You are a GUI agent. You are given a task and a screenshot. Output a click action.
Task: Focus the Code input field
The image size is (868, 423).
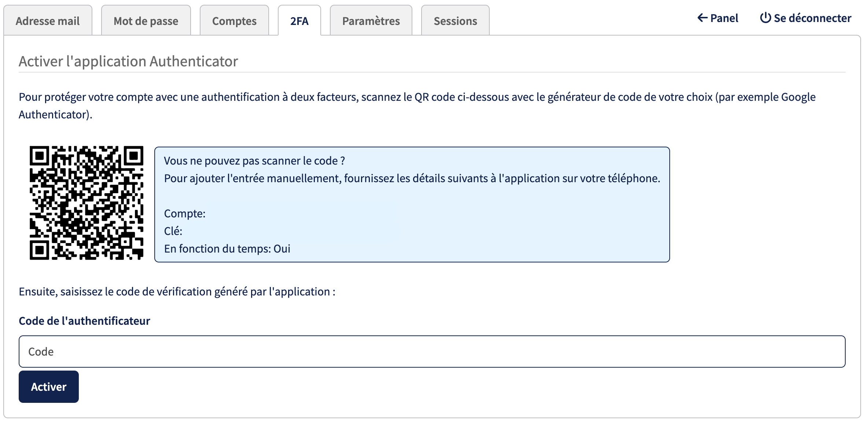click(x=432, y=352)
